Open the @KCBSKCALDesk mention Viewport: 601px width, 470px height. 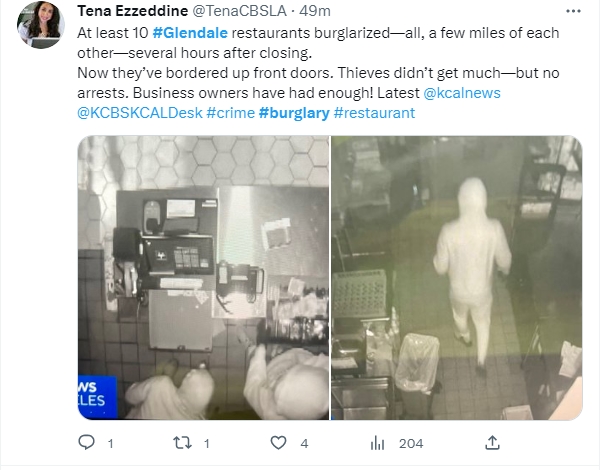pyautogui.click(x=140, y=113)
